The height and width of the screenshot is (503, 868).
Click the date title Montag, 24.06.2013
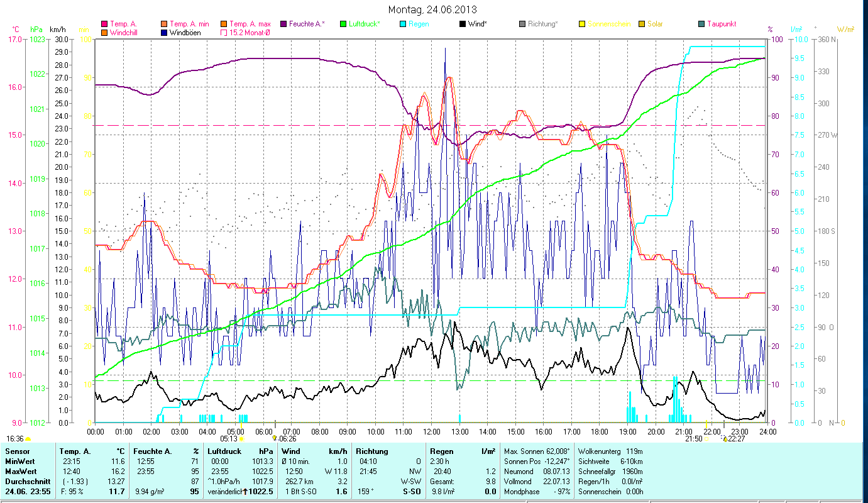point(432,9)
